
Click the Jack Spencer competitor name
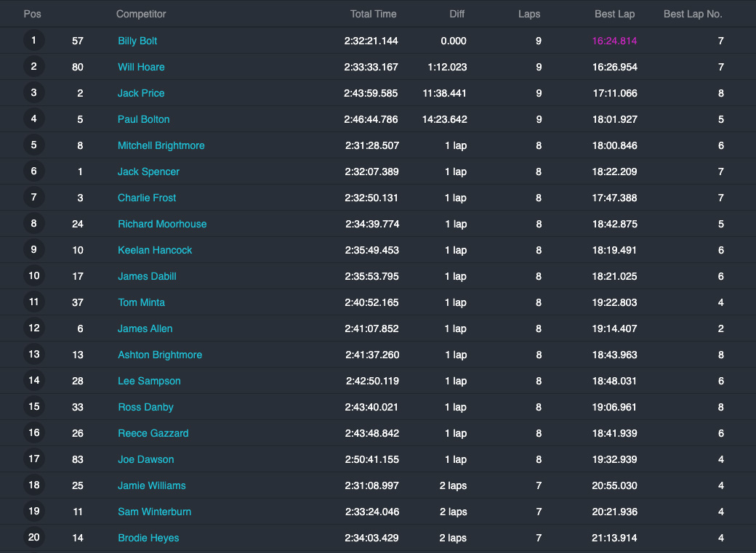pyautogui.click(x=148, y=171)
